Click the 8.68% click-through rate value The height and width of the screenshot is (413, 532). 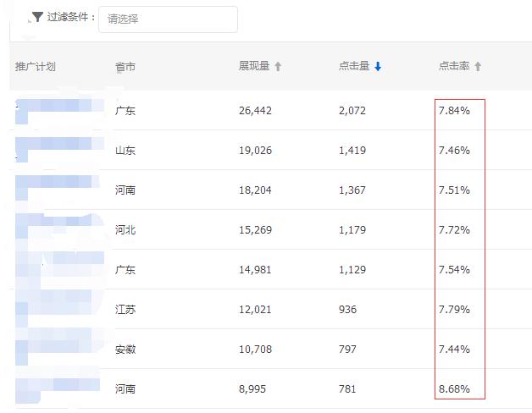pos(454,389)
